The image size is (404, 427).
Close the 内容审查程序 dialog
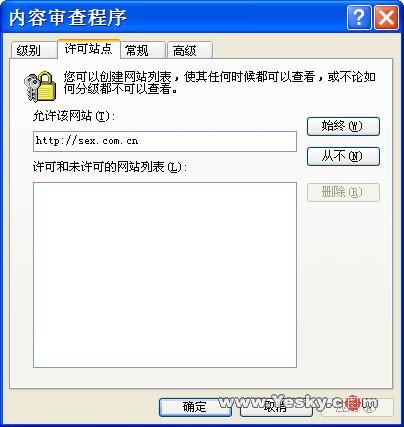click(x=386, y=18)
